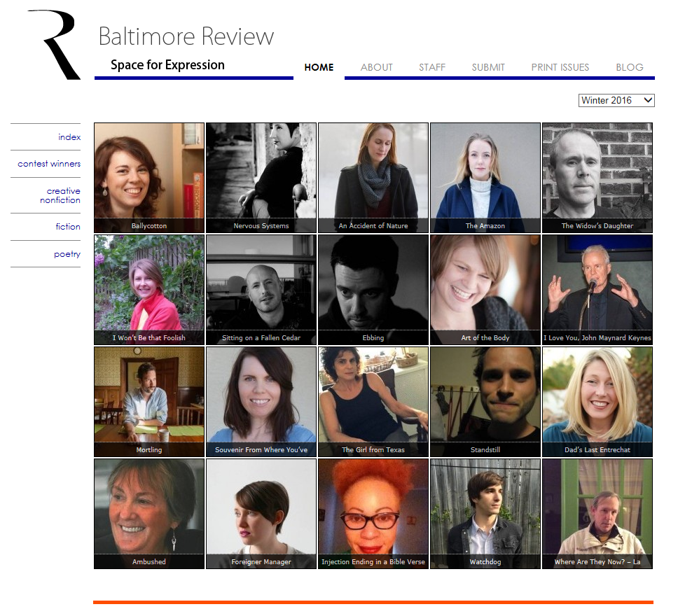The width and height of the screenshot is (678, 616).
Task: Click the index sidebar link
Action: (69, 137)
